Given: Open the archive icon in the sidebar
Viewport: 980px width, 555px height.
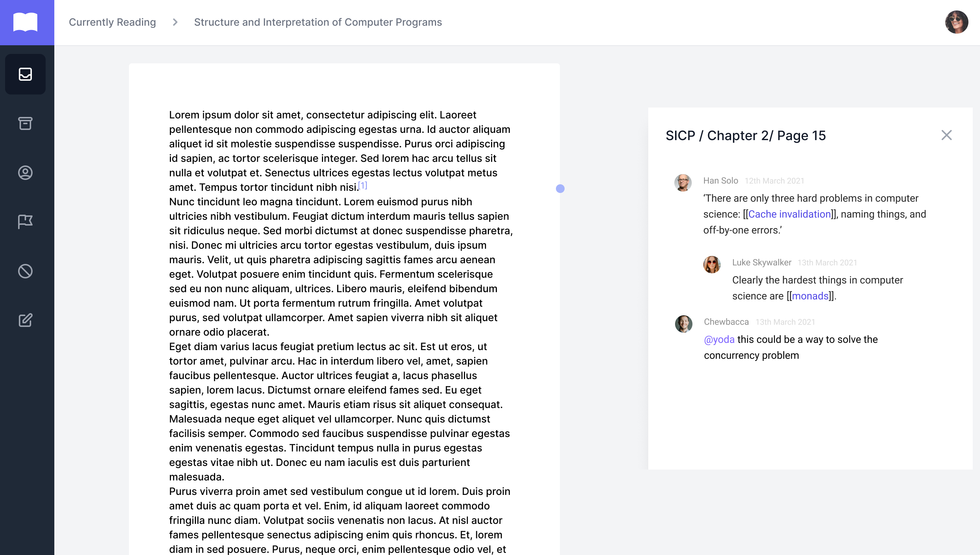Looking at the screenshot, I should (25, 123).
